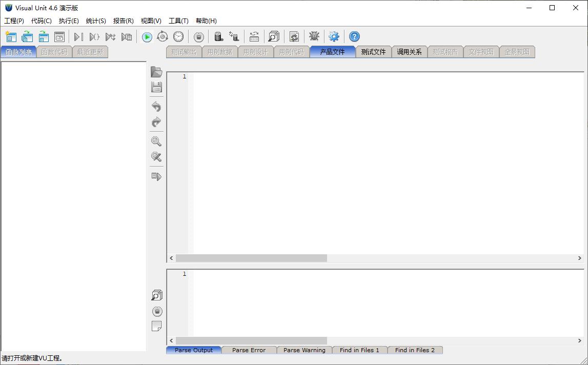Screen dimensions: 588x365
Task: Open the 工具(T) menu
Action: [178, 21]
